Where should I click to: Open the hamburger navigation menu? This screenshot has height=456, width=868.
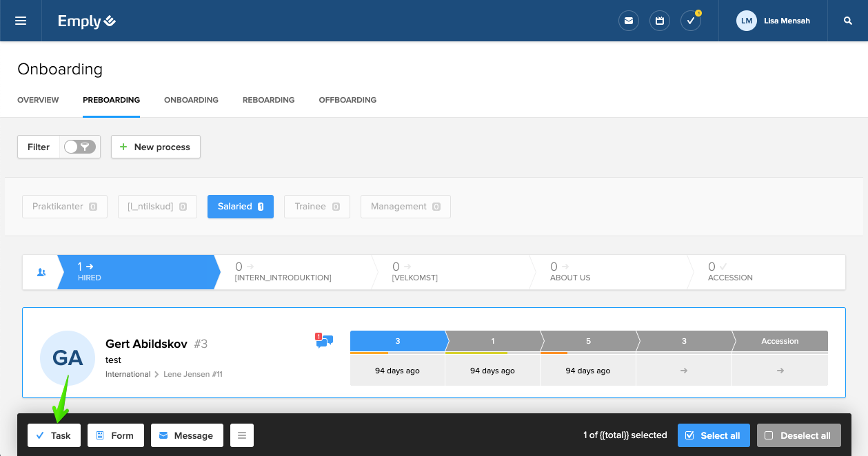(x=21, y=21)
